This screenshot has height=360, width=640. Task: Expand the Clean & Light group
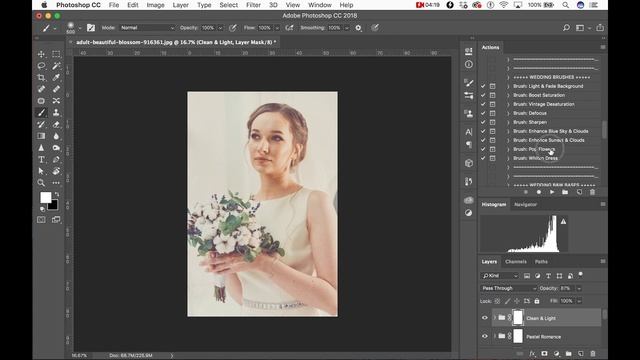495,318
